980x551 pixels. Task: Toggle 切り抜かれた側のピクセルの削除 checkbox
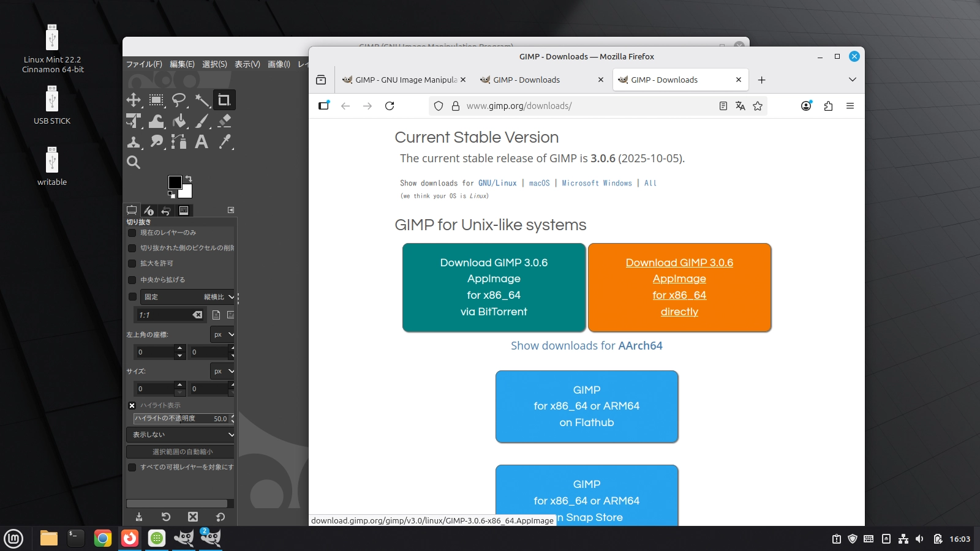point(132,248)
